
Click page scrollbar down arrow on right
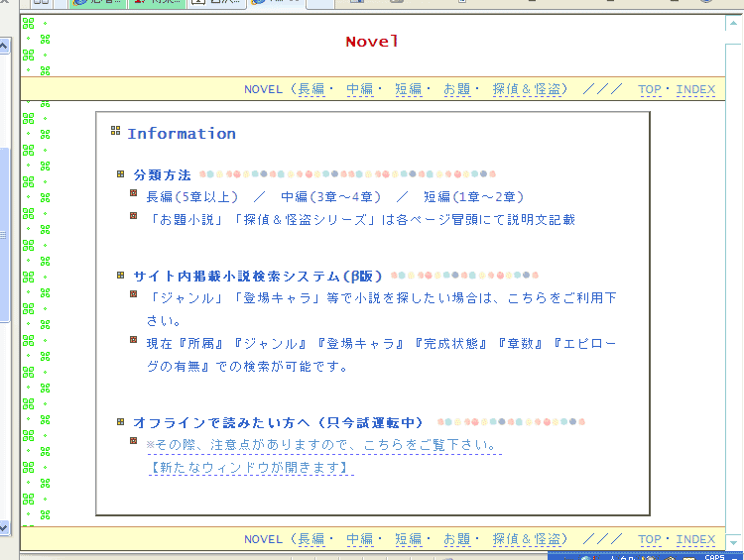pos(733,543)
